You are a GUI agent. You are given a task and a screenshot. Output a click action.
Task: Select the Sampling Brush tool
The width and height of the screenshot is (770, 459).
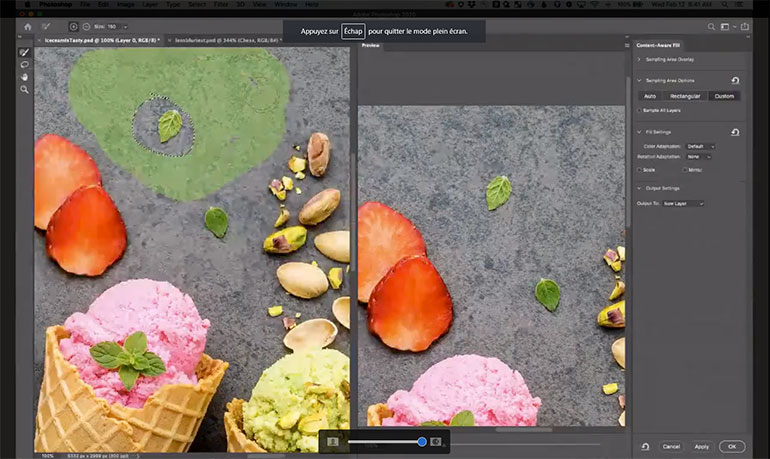(x=24, y=52)
